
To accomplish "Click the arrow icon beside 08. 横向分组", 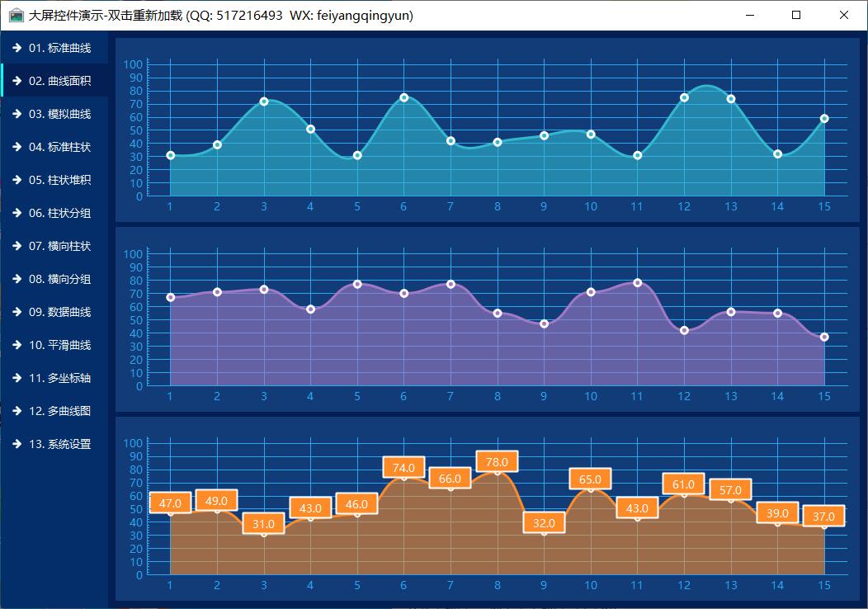I will pyautogui.click(x=17, y=279).
